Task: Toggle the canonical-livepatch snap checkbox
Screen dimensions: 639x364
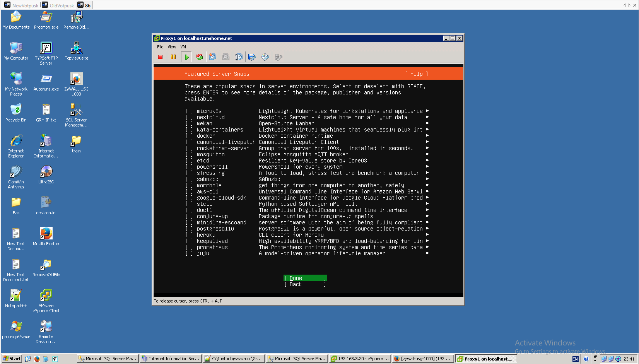Action: point(189,142)
